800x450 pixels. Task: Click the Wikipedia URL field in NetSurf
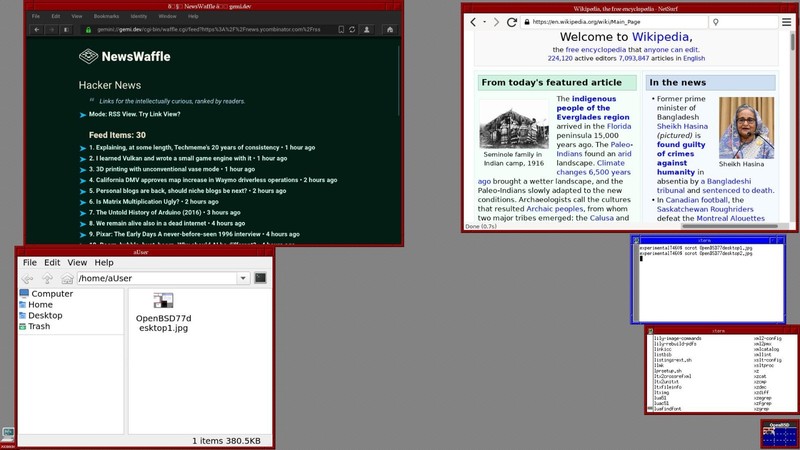[x=614, y=22]
